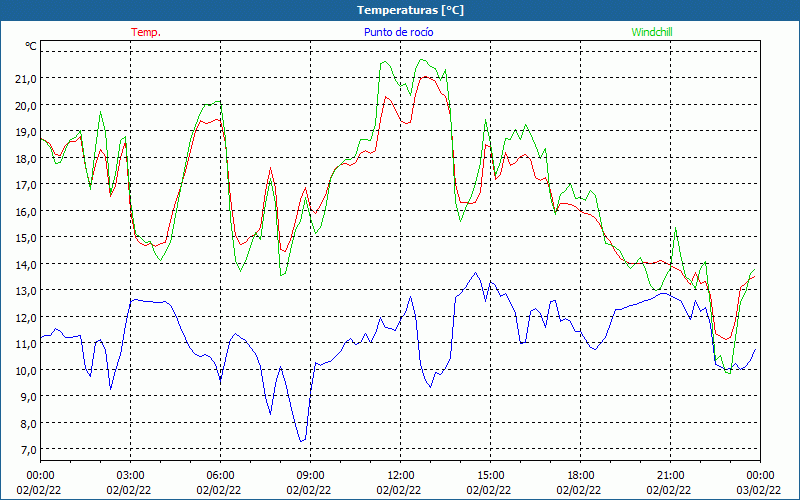Select the red 'Temp.' legend label

tap(146, 32)
